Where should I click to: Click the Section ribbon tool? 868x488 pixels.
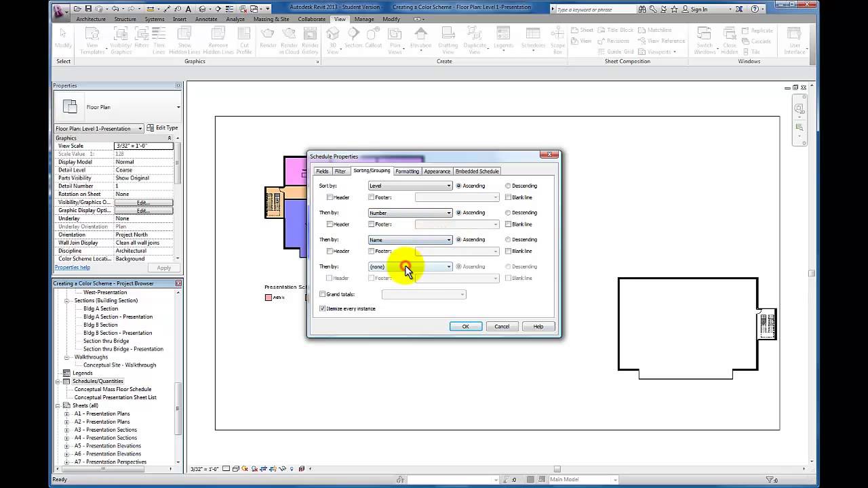click(x=353, y=38)
